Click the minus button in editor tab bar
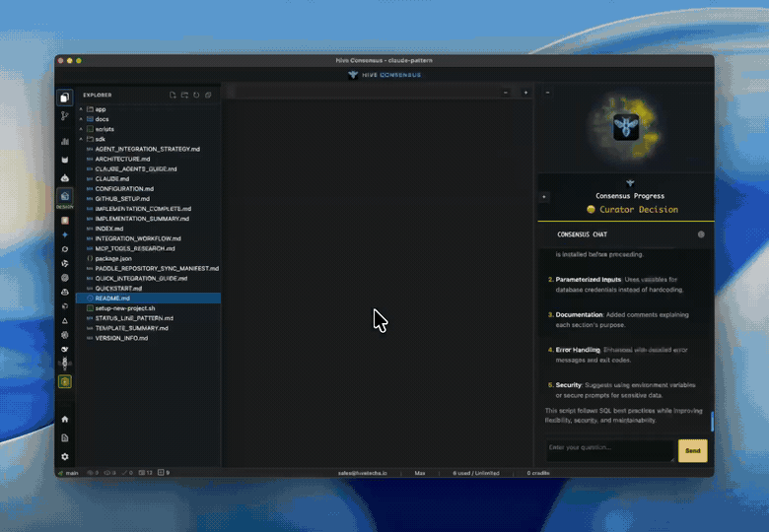The width and height of the screenshot is (769, 532). tap(506, 93)
